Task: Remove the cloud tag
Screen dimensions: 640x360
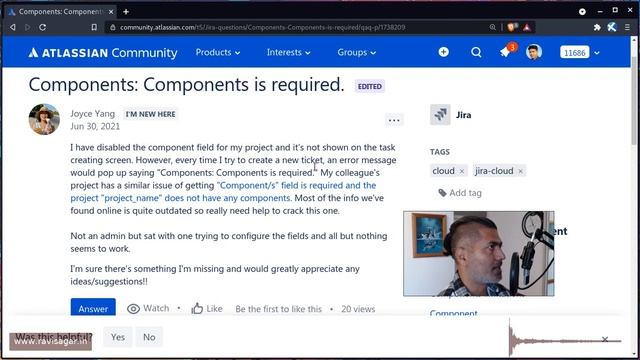Action: tap(462, 171)
